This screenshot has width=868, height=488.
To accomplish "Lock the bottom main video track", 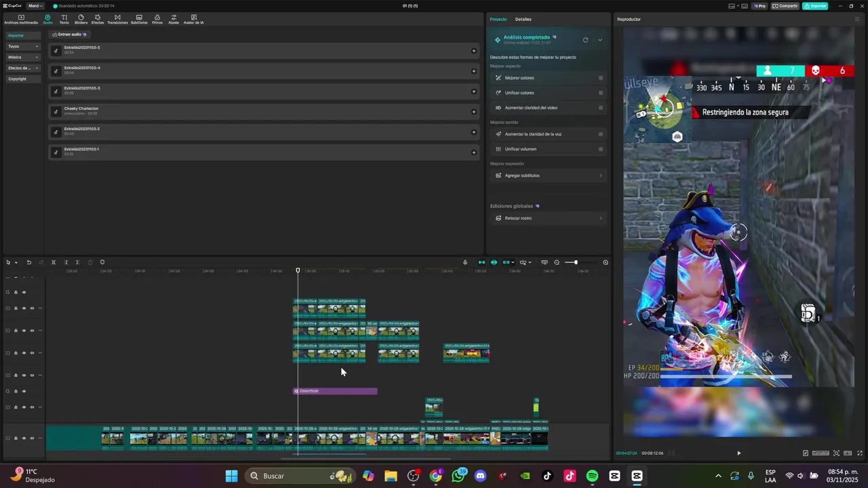I will click(x=16, y=438).
